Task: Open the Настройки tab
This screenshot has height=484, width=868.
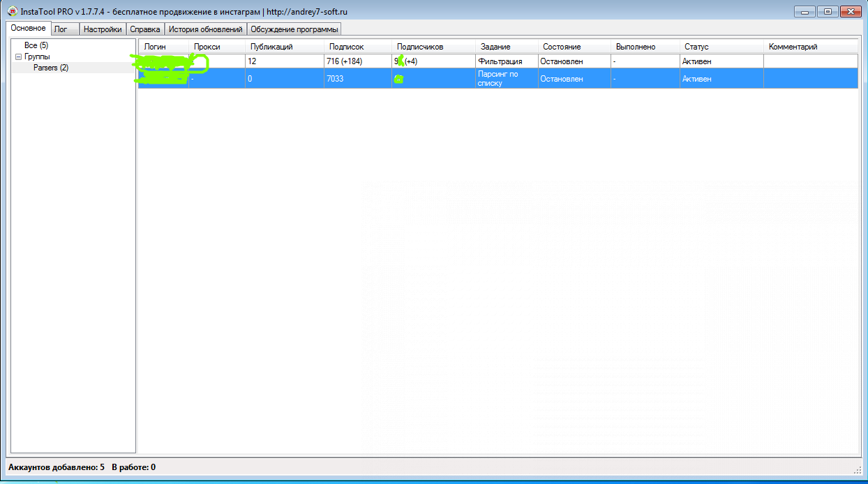Action: [x=103, y=29]
